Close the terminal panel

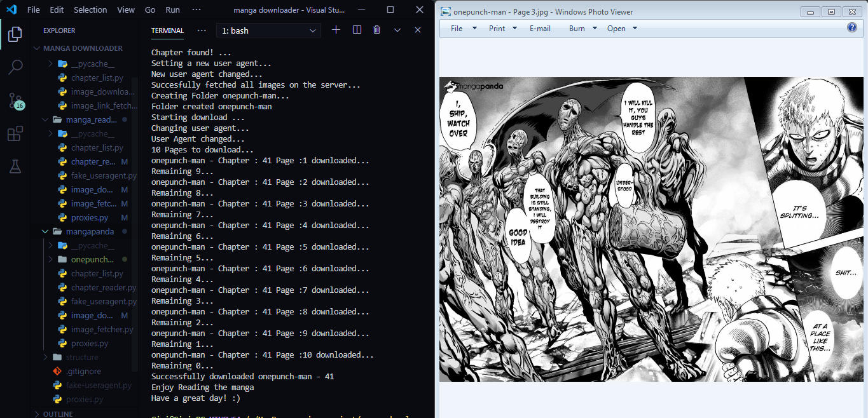pyautogui.click(x=418, y=30)
